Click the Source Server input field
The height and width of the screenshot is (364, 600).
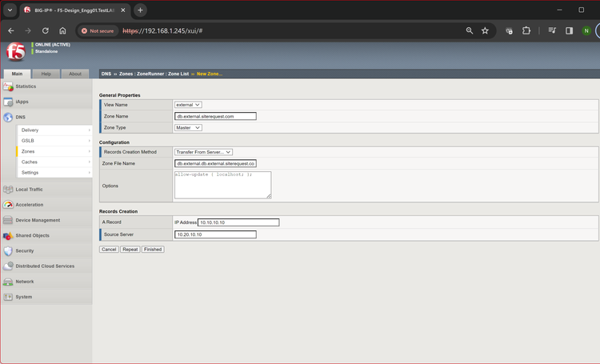pos(215,234)
